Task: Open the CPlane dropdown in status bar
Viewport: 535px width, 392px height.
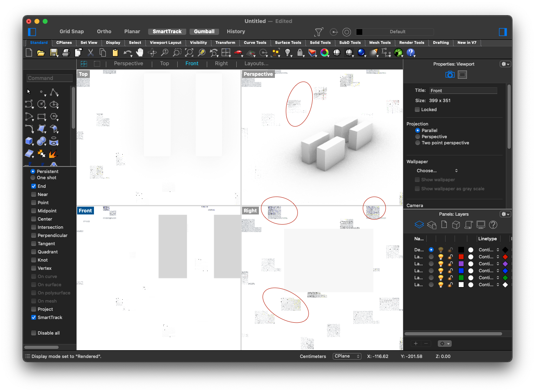Action: (347, 356)
